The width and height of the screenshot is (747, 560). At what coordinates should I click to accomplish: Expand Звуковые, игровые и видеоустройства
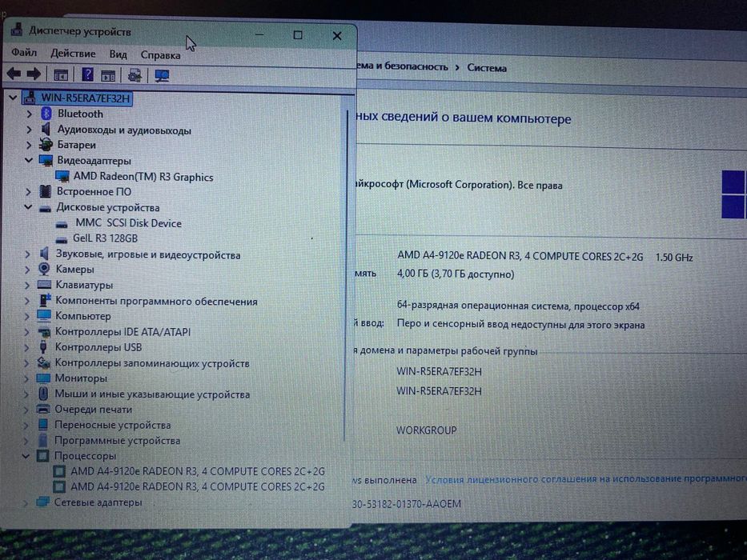coord(28,254)
